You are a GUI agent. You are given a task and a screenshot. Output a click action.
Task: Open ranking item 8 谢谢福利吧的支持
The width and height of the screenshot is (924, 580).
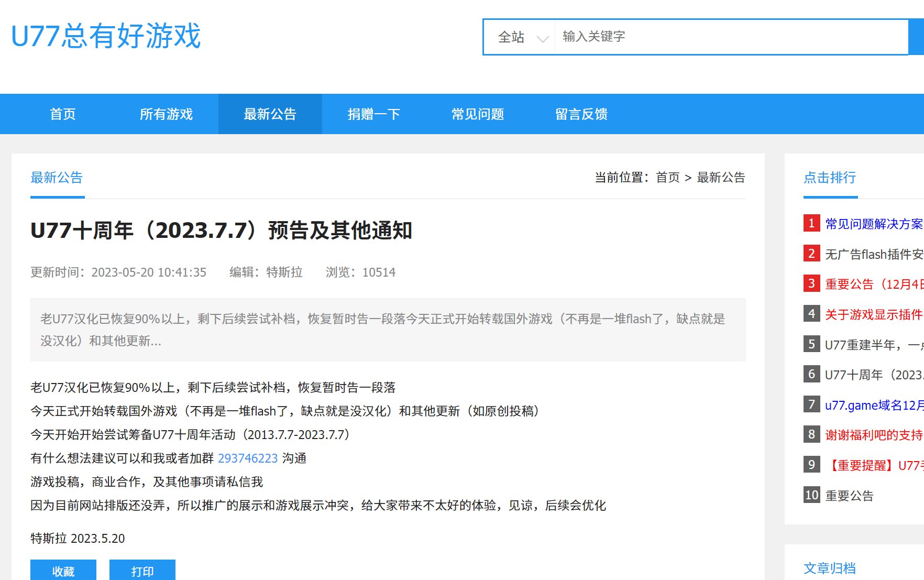click(874, 435)
